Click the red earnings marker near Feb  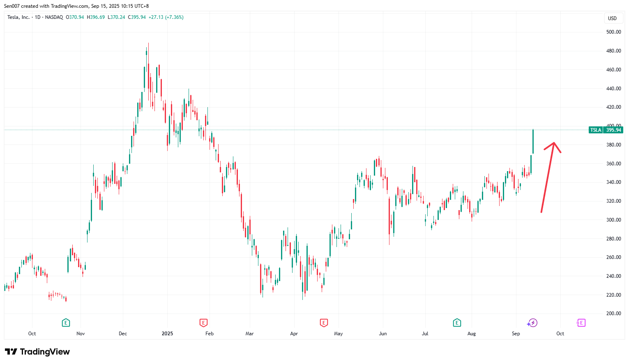(x=203, y=323)
